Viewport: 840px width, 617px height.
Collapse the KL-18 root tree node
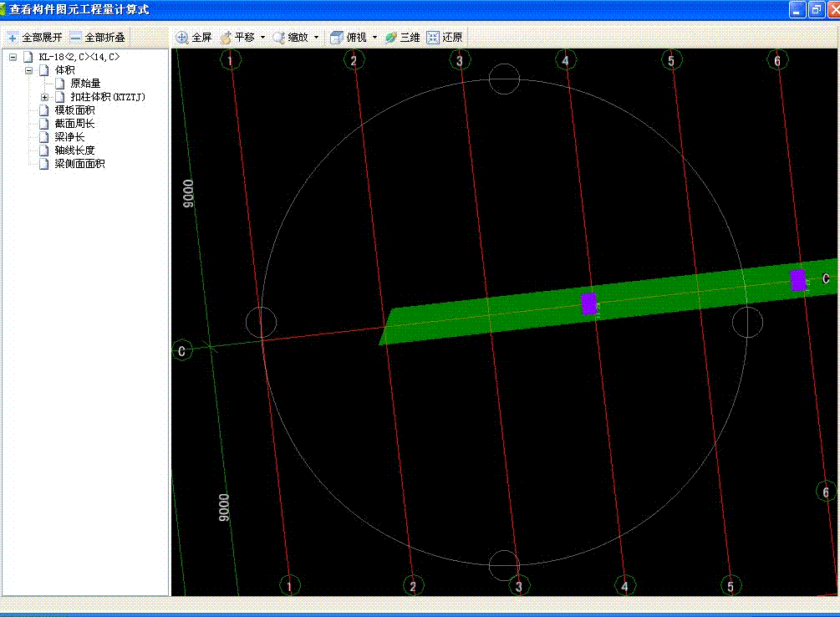point(13,57)
